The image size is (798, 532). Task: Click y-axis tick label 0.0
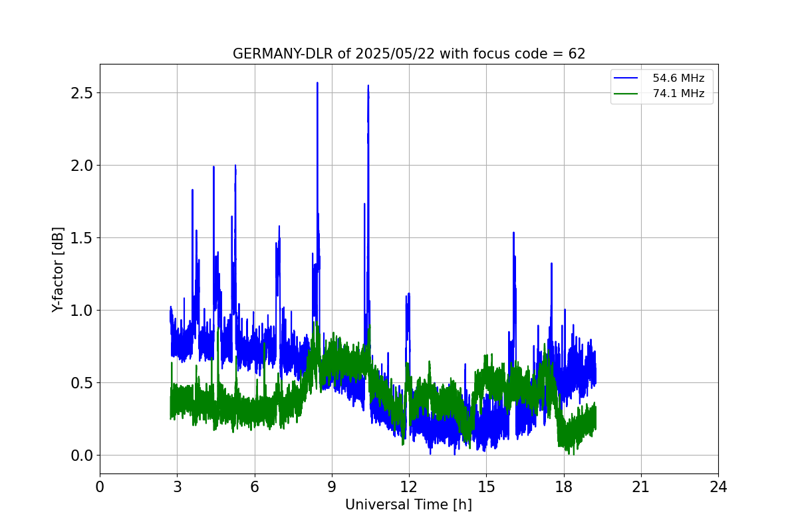[82, 456]
